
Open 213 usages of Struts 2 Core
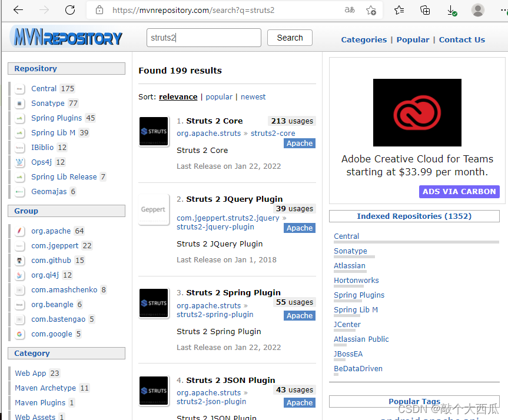coord(292,121)
